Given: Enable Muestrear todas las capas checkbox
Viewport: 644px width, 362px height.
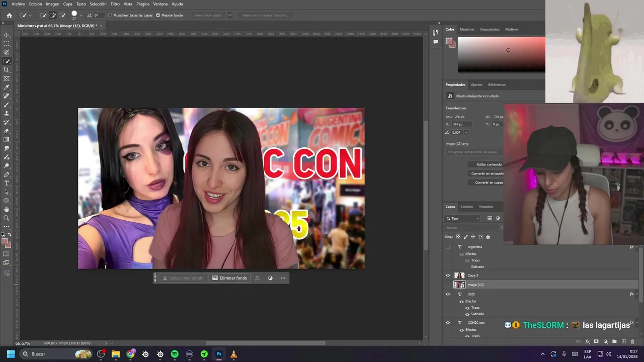Looking at the screenshot, I should click(x=110, y=15).
